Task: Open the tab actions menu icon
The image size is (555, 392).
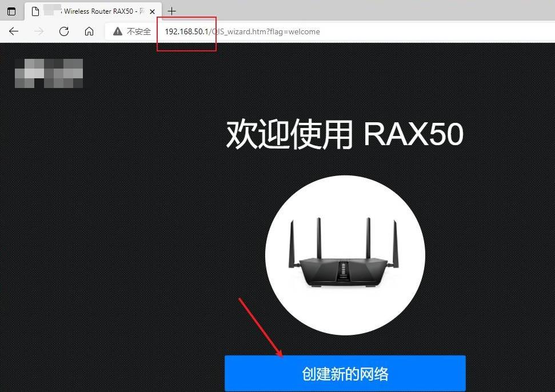Action: pos(11,10)
